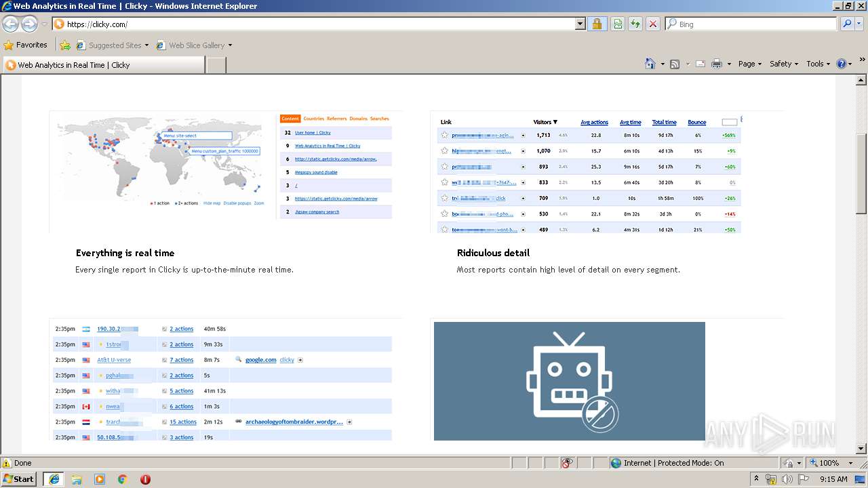Screen dimensions: 868x488
Task: Click the vertical scrollbar up arrow
Action: click(x=862, y=80)
